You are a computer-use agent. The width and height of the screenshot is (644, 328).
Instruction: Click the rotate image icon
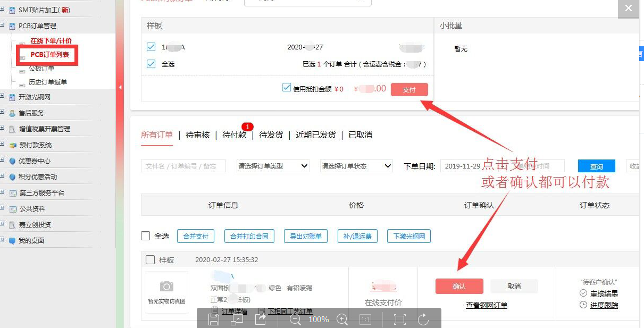tap(423, 319)
